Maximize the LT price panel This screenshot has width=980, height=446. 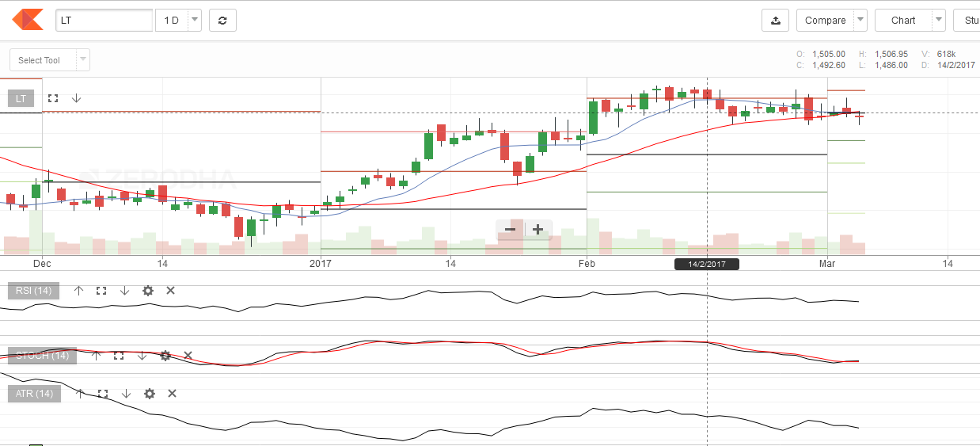point(53,98)
